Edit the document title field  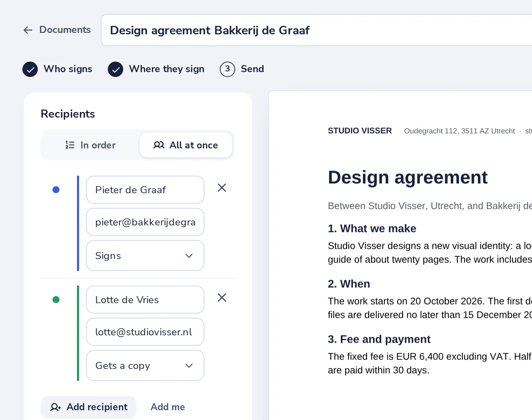pos(316,30)
